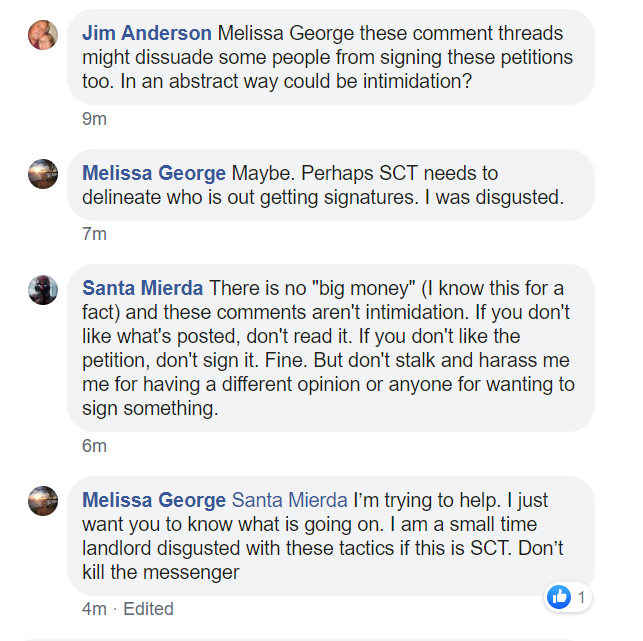Viewport: 643px width, 641px height.
Task: Open Melissa George's avatar on the 7m comment
Action: 42,173
